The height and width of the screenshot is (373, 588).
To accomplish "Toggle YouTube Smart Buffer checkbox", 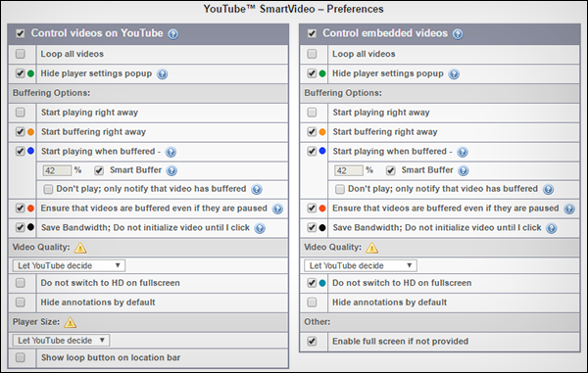I will pos(99,170).
